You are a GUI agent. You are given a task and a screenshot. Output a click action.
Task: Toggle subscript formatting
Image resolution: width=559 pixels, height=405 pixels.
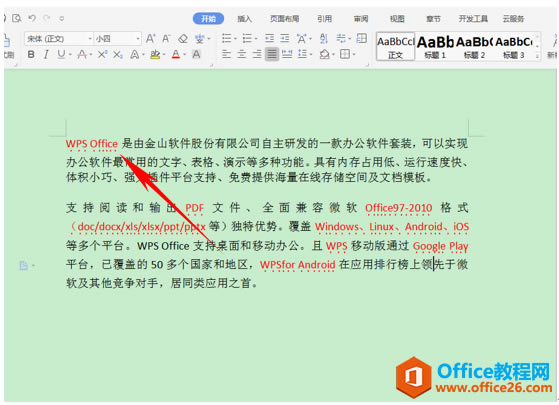coord(118,55)
